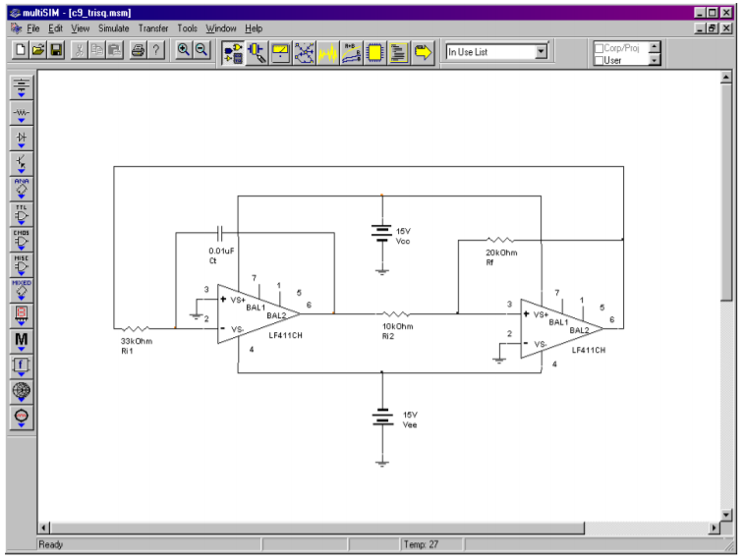Open the Indicators seven-segment display bin

click(21, 314)
